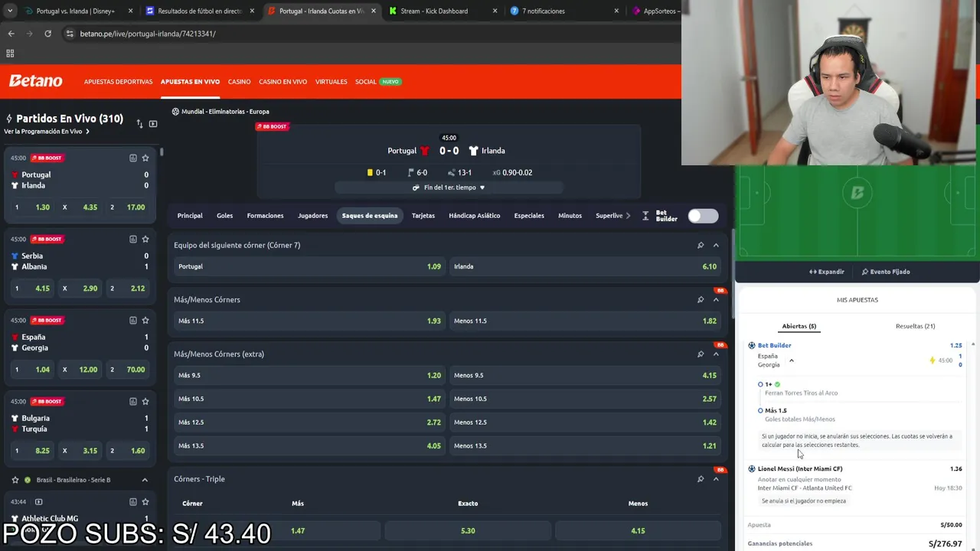Collapse the Más/Menos Córners section
The image size is (980, 551).
tap(716, 299)
